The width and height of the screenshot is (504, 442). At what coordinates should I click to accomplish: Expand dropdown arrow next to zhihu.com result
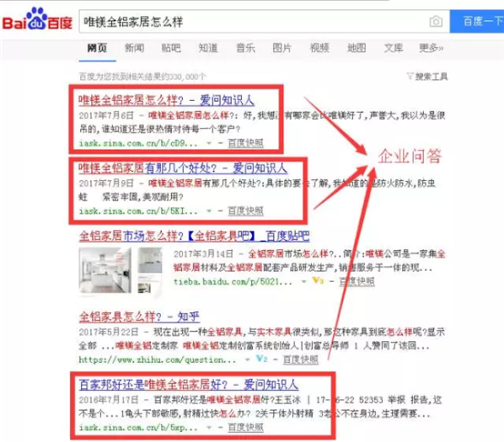[x=247, y=360]
